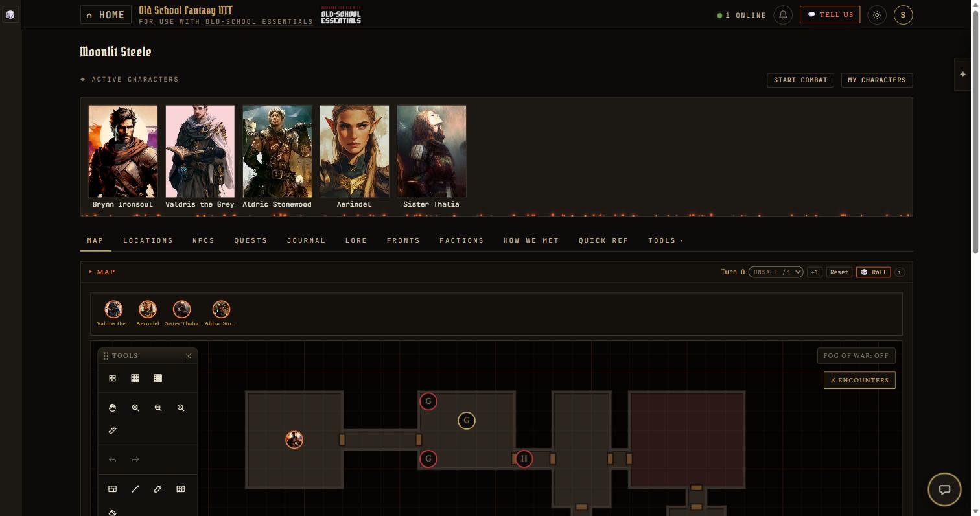Close the Tools panel
Image resolution: width=980 pixels, height=516 pixels.
coord(189,356)
